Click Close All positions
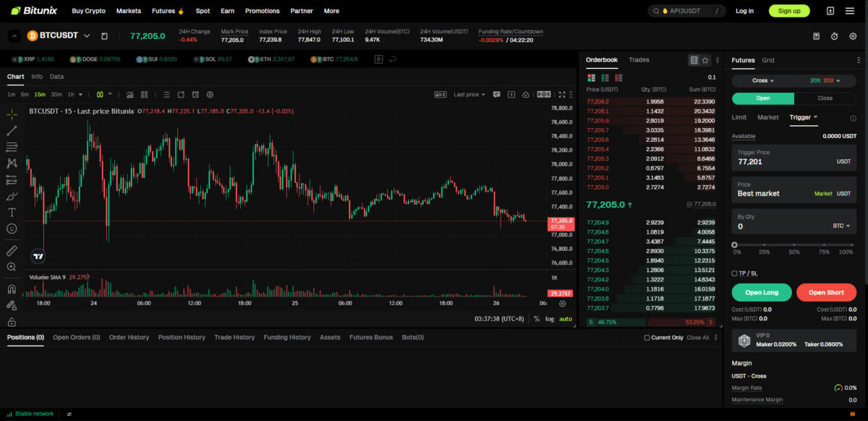This screenshot has height=421, width=868. pyautogui.click(x=697, y=338)
